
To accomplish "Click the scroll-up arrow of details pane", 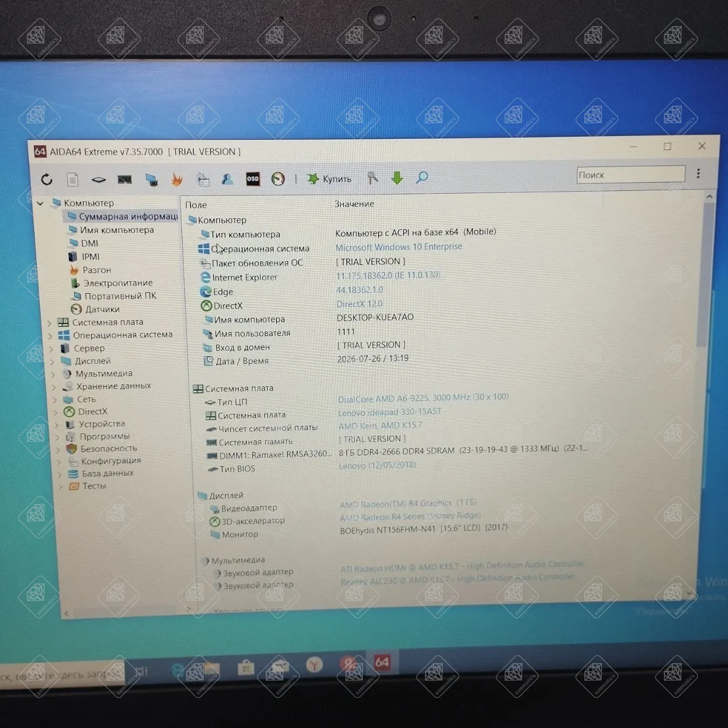I will (x=709, y=197).
